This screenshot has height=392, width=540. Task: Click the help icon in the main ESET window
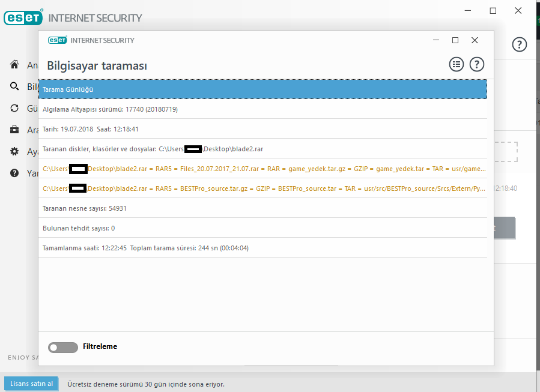click(x=520, y=44)
